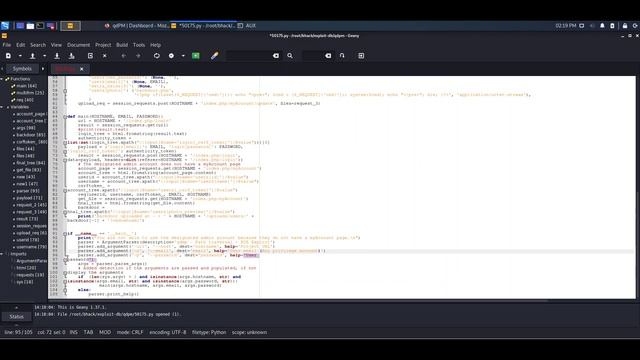Select the 'main [64]' function symbol
The height and width of the screenshot is (360, 640).
[x=27, y=86]
